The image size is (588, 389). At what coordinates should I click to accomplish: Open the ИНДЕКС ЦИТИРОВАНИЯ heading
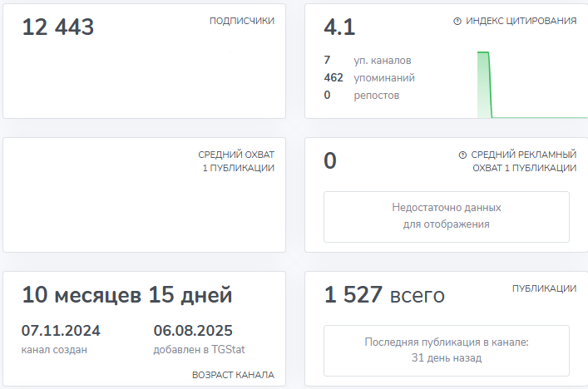[x=521, y=21]
